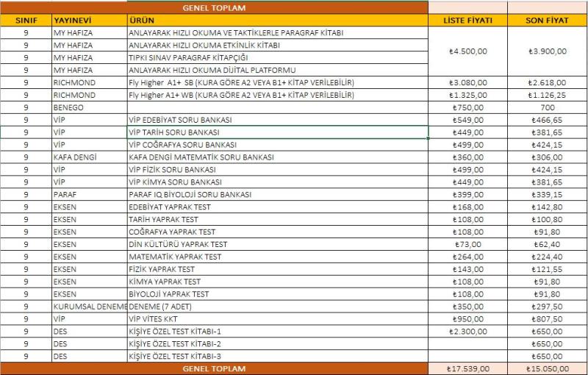The image size is (588, 375).
Task: Click the ₺2.618,00 final price cell
Action: (548, 82)
